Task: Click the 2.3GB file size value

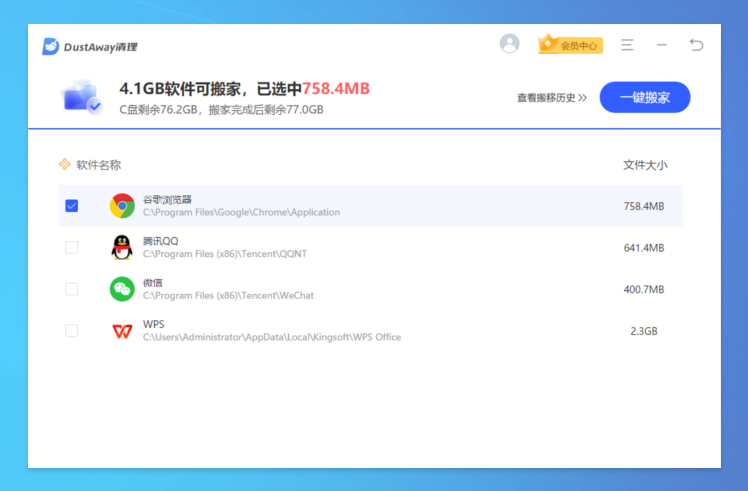Action: [x=644, y=331]
